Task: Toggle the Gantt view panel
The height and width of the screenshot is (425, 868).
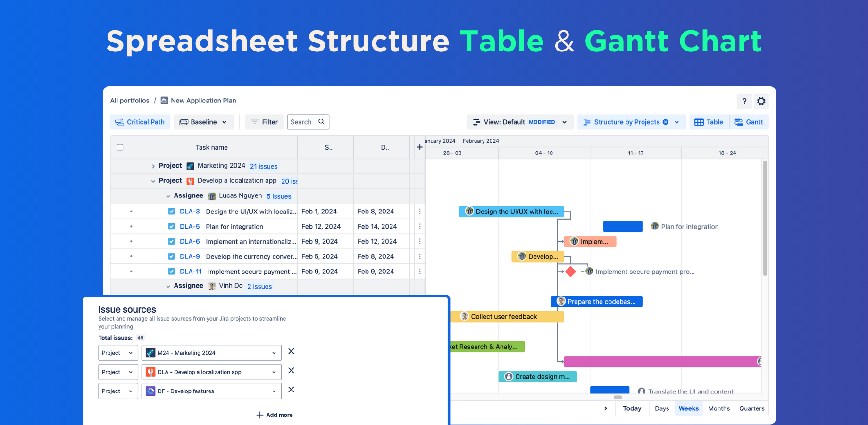Action: click(x=749, y=122)
